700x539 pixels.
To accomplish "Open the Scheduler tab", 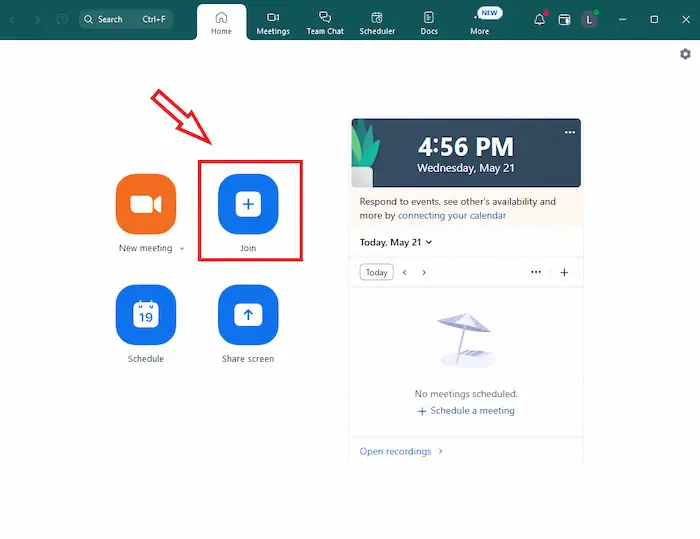I will point(377,20).
